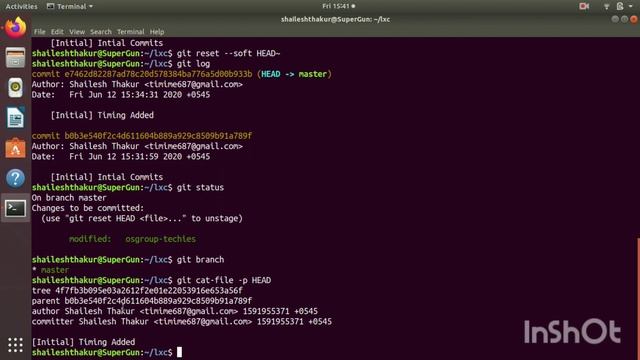Click the 'git log' command text

[x=193, y=64]
